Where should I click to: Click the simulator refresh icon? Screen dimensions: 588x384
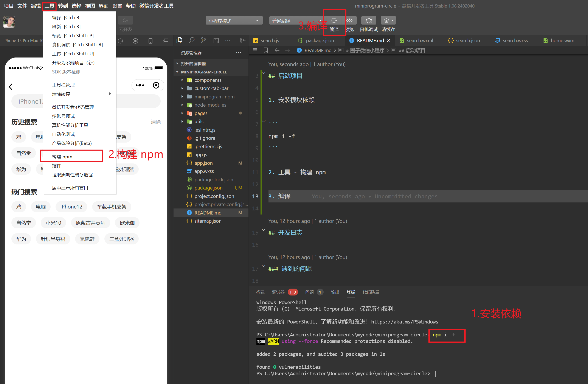pyautogui.click(x=120, y=41)
